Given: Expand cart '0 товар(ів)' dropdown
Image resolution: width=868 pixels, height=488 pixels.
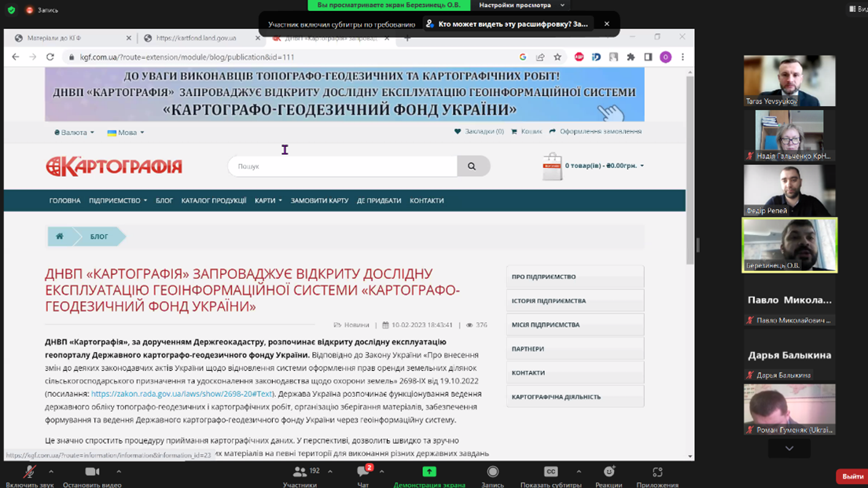Looking at the screenshot, I should point(604,166).
